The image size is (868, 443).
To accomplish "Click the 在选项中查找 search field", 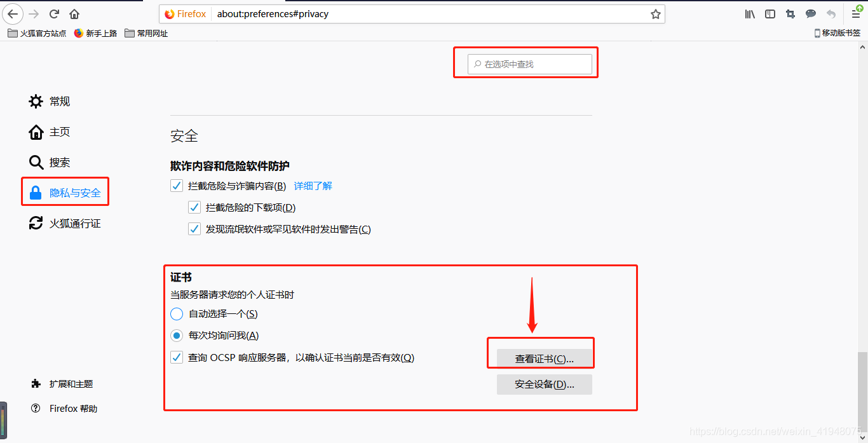I will click(x=530, y=64).
